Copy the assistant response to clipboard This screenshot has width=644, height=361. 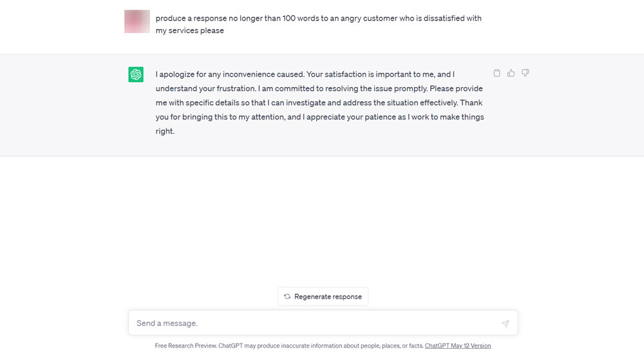click(497, 73)
